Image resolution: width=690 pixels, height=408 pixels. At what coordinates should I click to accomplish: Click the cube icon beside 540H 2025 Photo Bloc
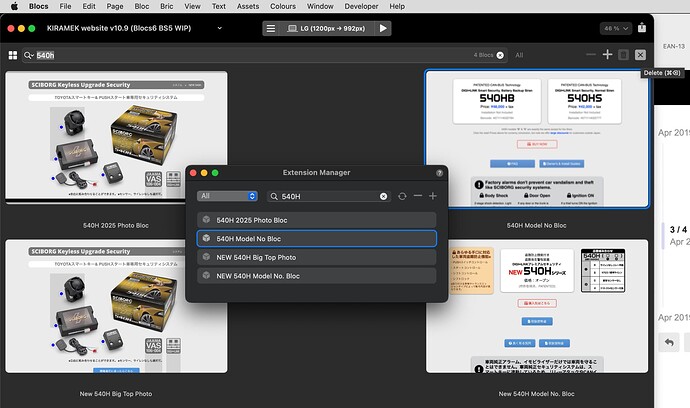point(206,220)
